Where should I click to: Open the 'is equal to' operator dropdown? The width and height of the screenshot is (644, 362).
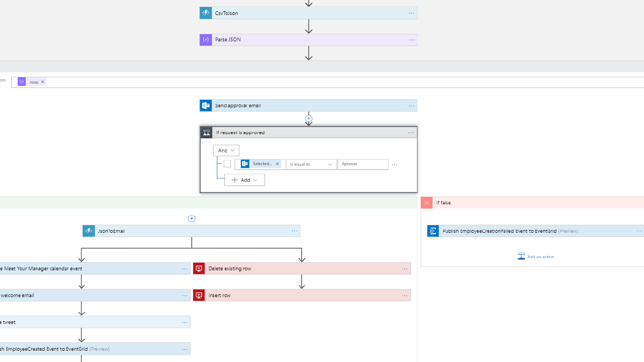pos(311,164)
